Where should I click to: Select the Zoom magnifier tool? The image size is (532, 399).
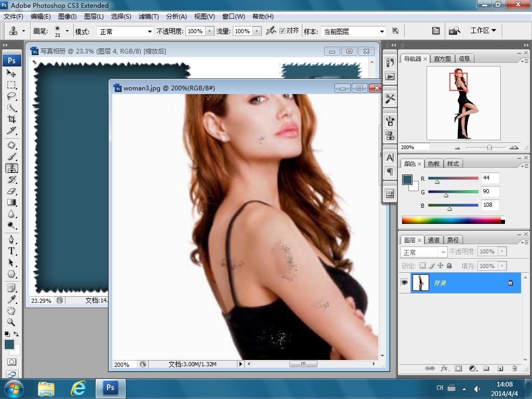pos(11,322)
